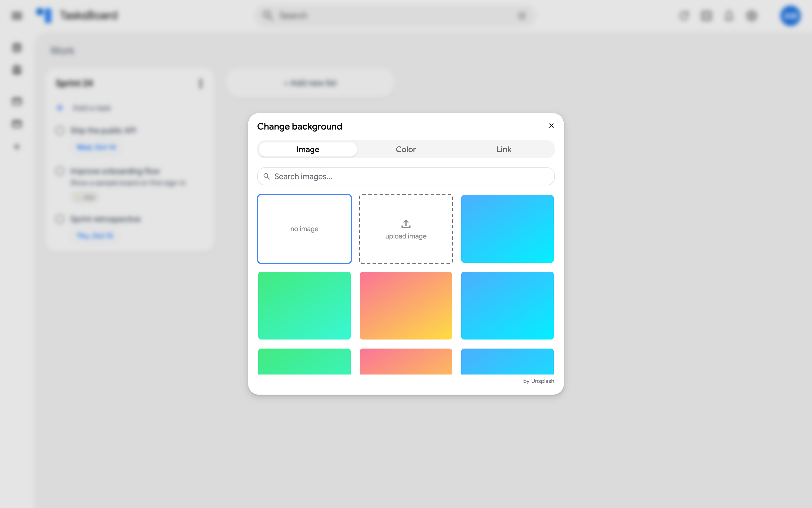Click the magnifier icon in Search images
Image resolution: width=812 pixels, height=508 pixels.
click(266, 176)
